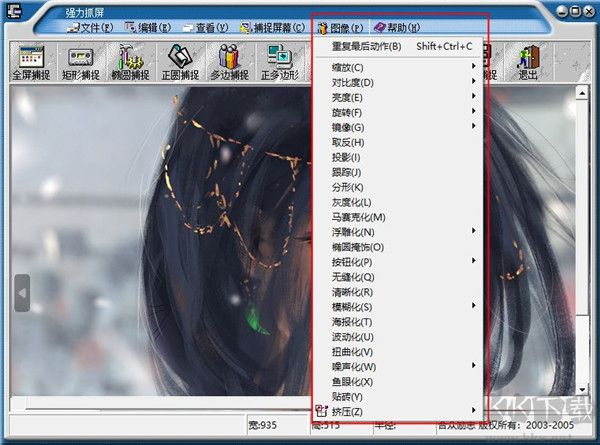Click the left arrow previous image button
The image size is (600, 445).
point(22,293)
